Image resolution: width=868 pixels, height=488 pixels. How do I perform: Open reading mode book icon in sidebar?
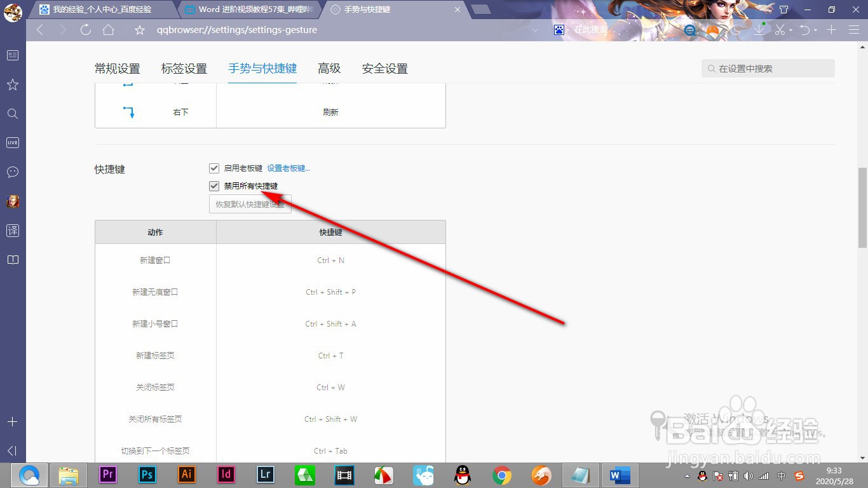tap(13, 259)
